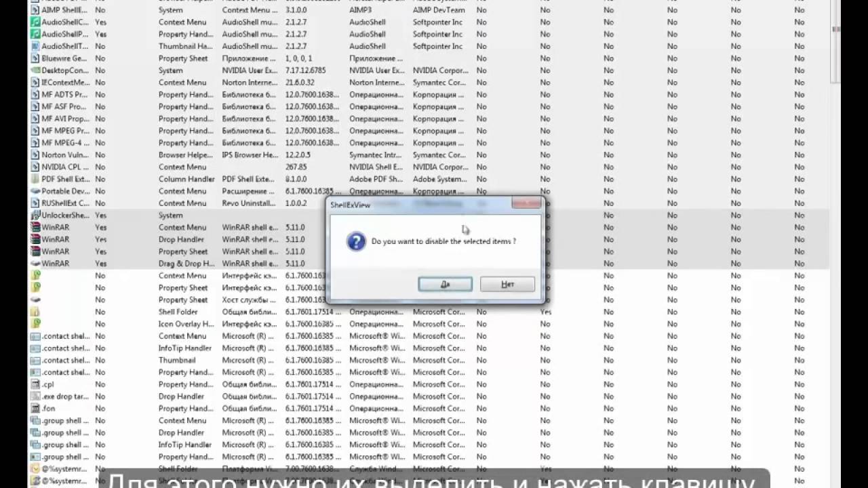Click 'Thumbnail Ha...' type of AudioShellT row
This screenshot has width=868, height=488.
click(x=186, y=47)
